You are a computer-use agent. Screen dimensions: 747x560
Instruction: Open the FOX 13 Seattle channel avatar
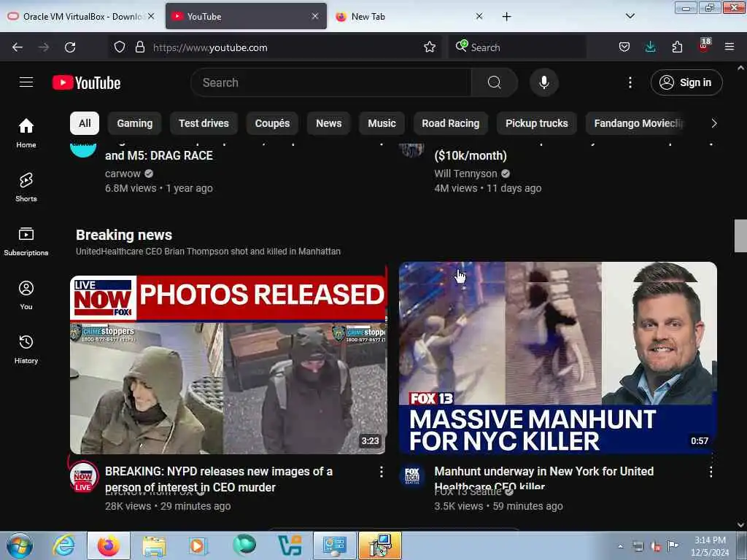tap(412, 475)
